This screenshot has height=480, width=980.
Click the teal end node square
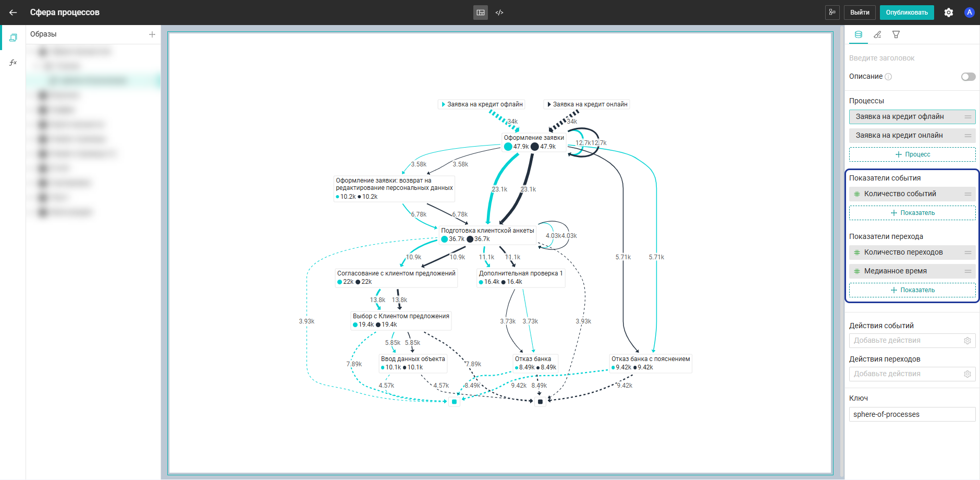click(454, 402)
